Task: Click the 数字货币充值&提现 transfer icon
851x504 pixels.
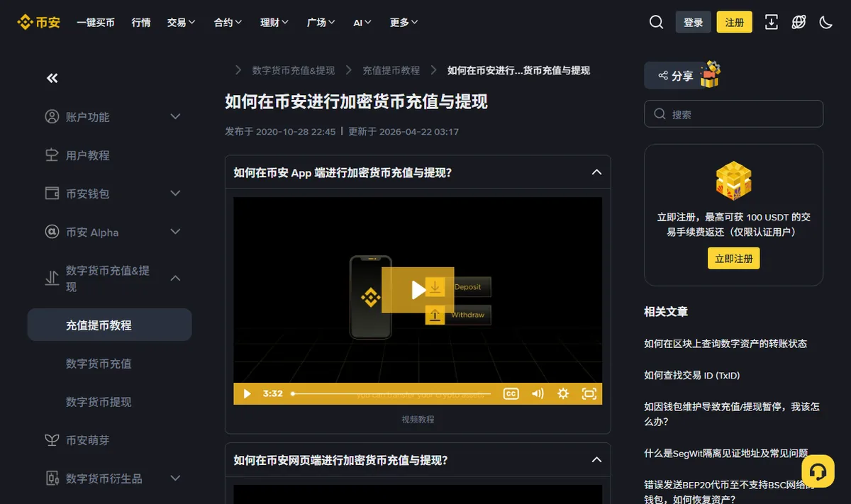Action: click(52, 279)
